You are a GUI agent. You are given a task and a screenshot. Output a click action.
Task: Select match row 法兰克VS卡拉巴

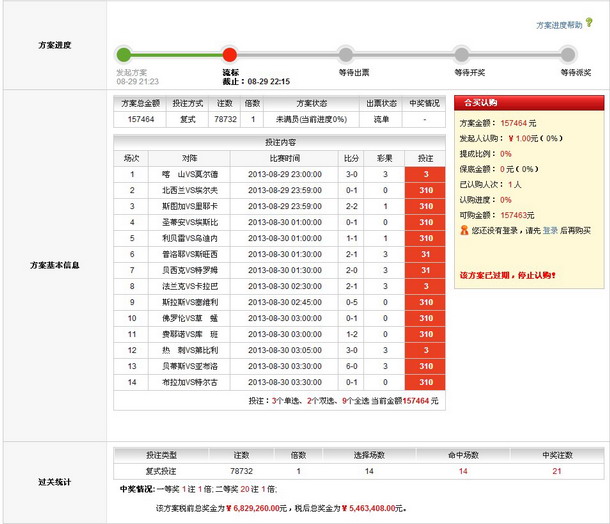[189, 286]
